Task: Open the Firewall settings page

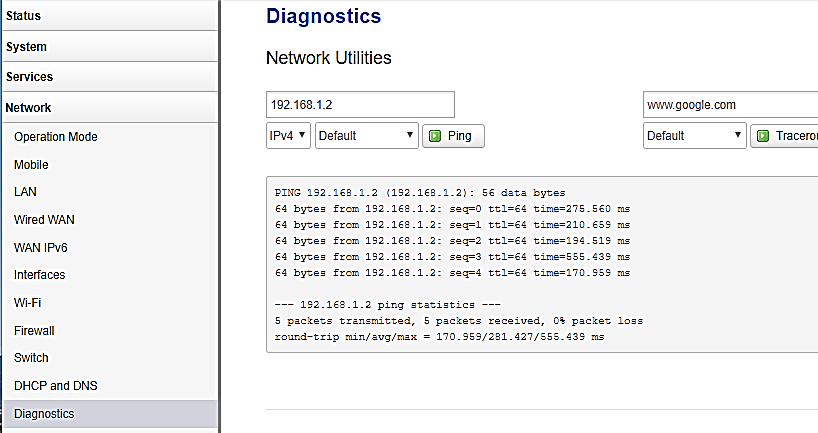Action: click(x=34, y=330)
